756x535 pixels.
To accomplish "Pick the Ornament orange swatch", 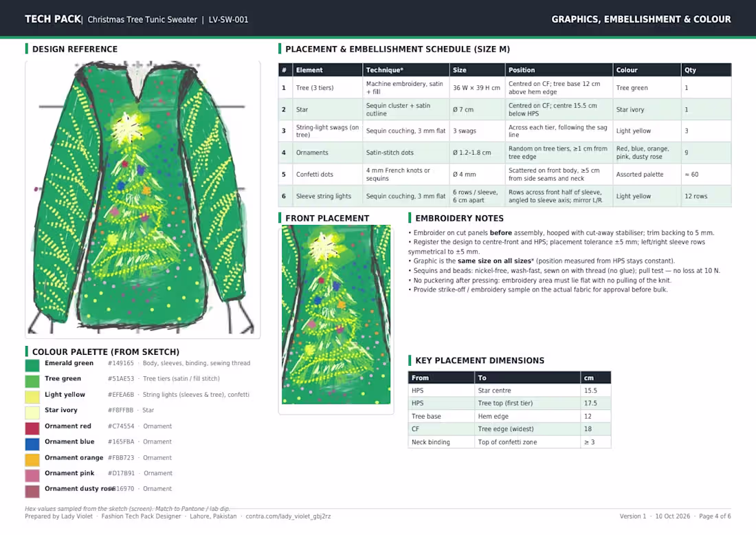I will [32, 460].
